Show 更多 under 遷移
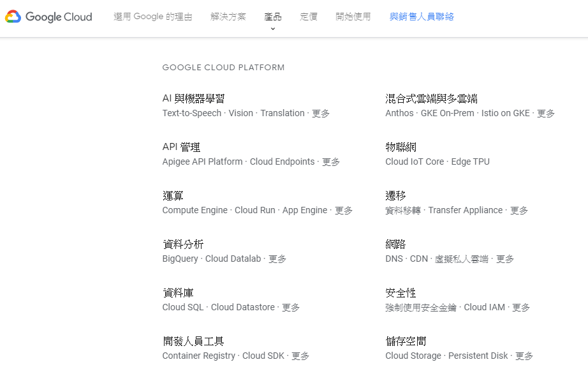The image size is (588, 376). click(519, 210)
